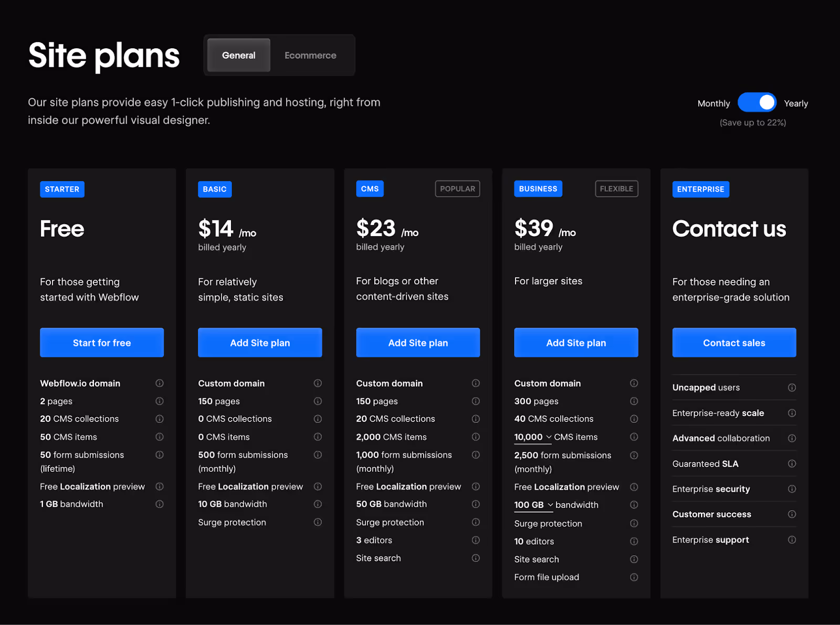The height and width of the screenshot is (625, 840).
Task: Show info for 50 GB bandwidth
Action: pyautogui.click(x=476, y=504)
